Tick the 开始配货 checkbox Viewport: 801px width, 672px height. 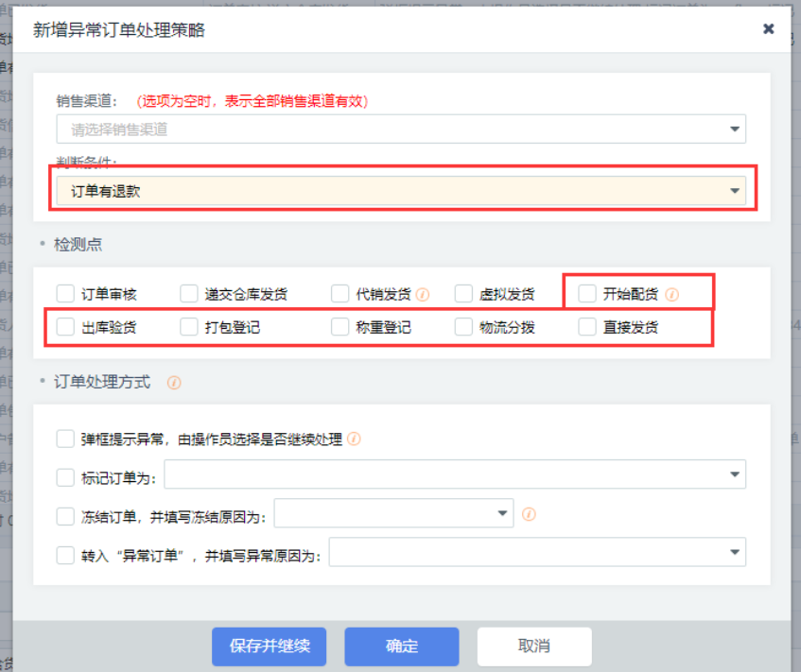[x=587, y=294]
